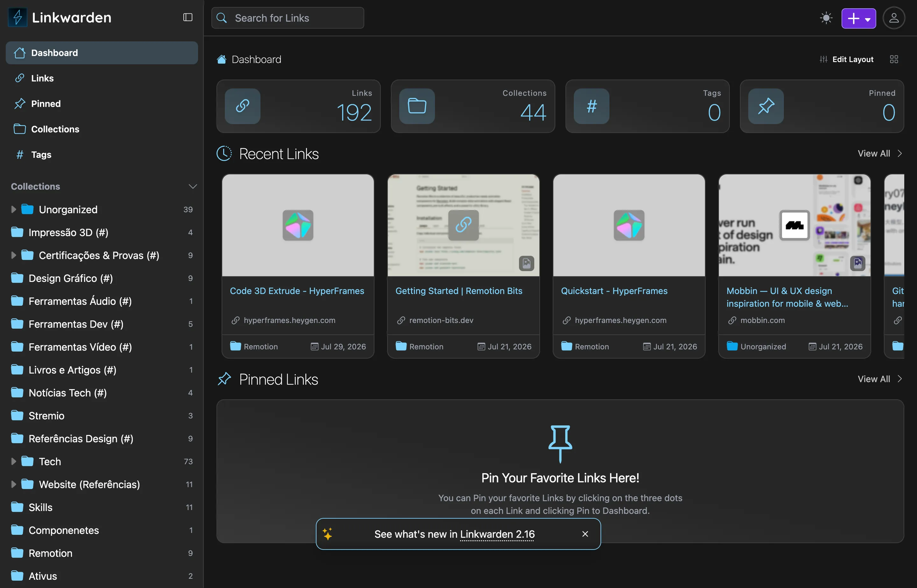Viewport: 917px width, 588px height.
Task: Expand the Tech collection arrow
Action: [13, 461]
